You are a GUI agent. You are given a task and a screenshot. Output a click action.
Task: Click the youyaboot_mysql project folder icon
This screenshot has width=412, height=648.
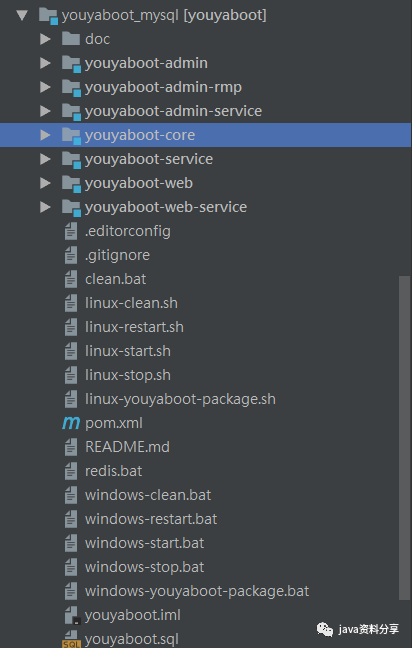48,17
